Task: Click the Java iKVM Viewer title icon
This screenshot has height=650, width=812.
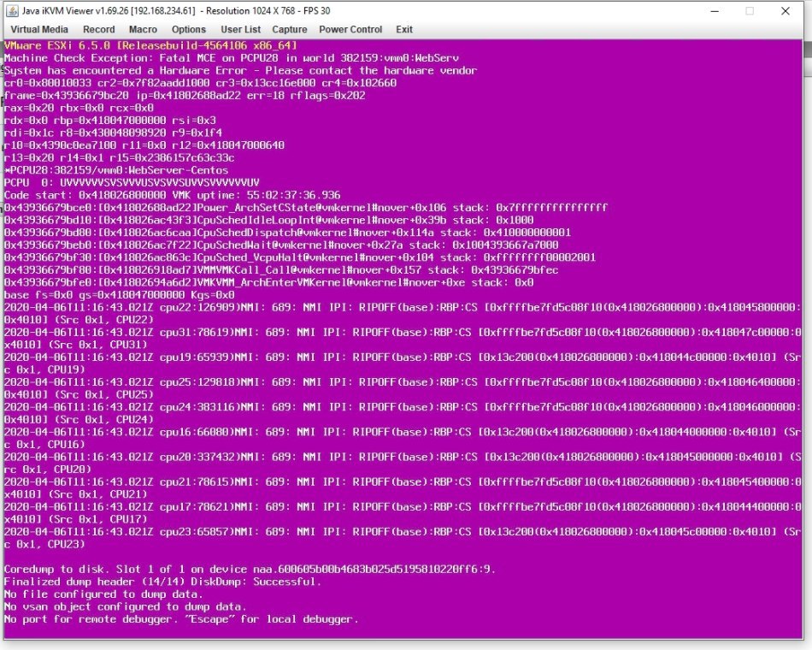Action: coord(11,11)
